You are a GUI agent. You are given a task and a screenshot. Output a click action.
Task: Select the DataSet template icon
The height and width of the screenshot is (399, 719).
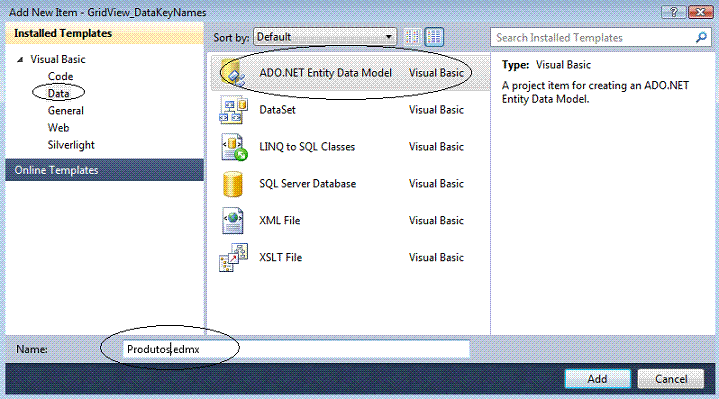point(233,110)
